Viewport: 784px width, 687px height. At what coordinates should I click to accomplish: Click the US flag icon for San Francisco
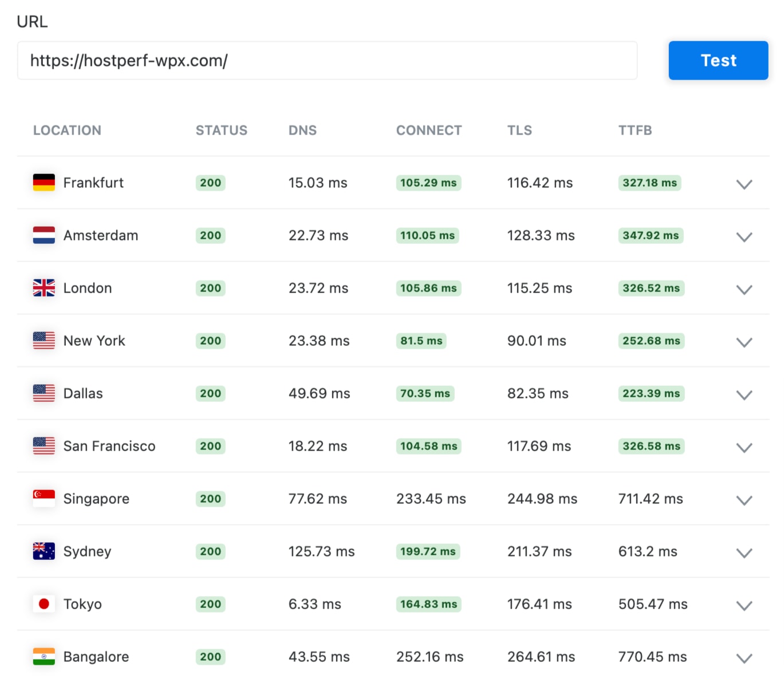coord(44,446)
